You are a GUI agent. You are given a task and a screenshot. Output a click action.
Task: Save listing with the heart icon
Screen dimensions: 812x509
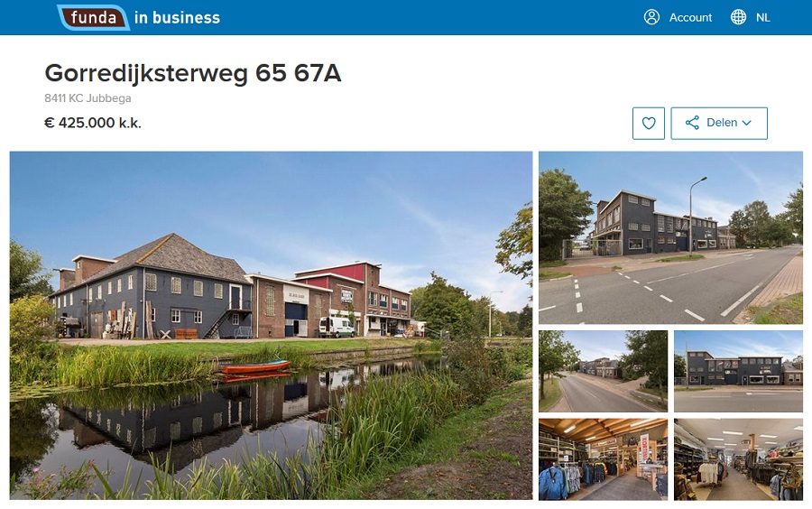[649, 124]
